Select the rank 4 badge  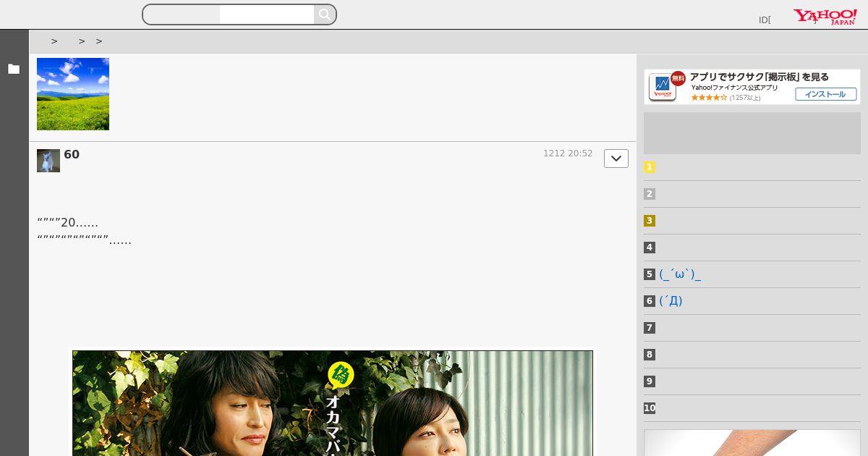tap(650, 248)
